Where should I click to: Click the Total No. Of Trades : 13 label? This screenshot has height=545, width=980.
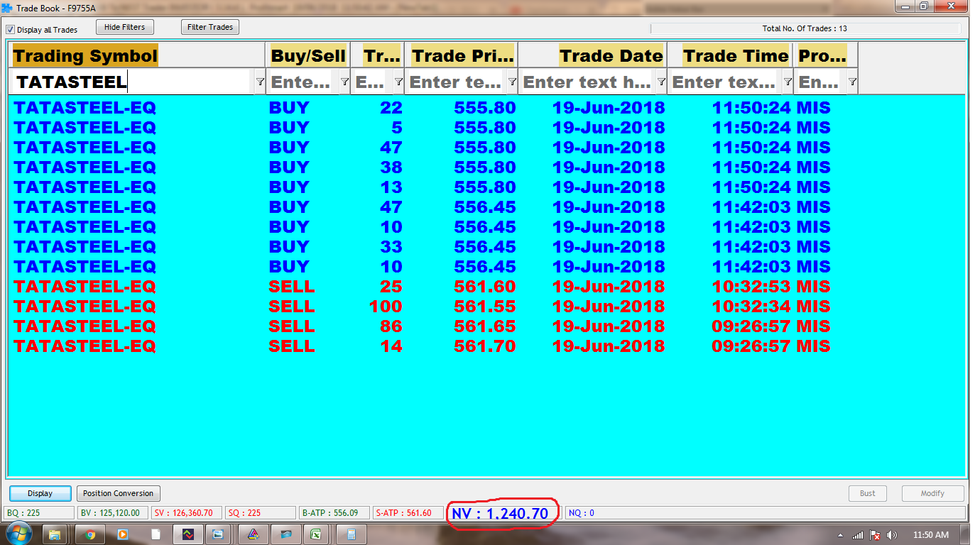coord(805,29)
